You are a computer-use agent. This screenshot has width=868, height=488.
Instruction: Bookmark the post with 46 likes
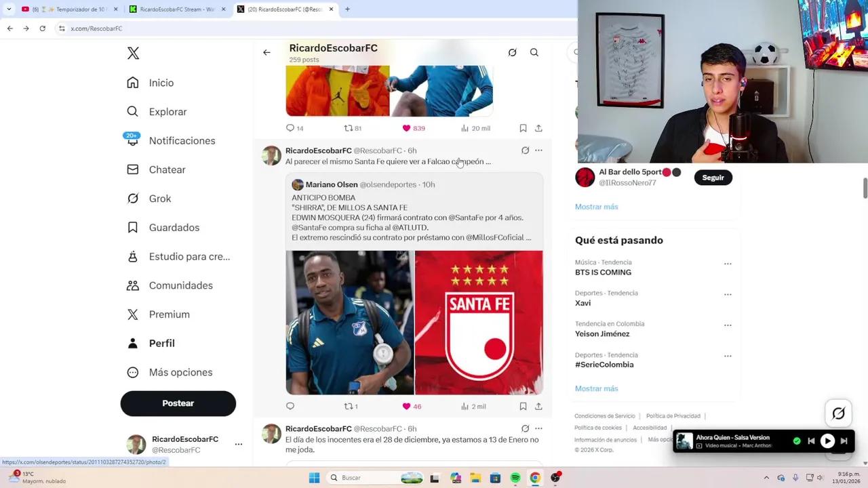tap(523, 407)
